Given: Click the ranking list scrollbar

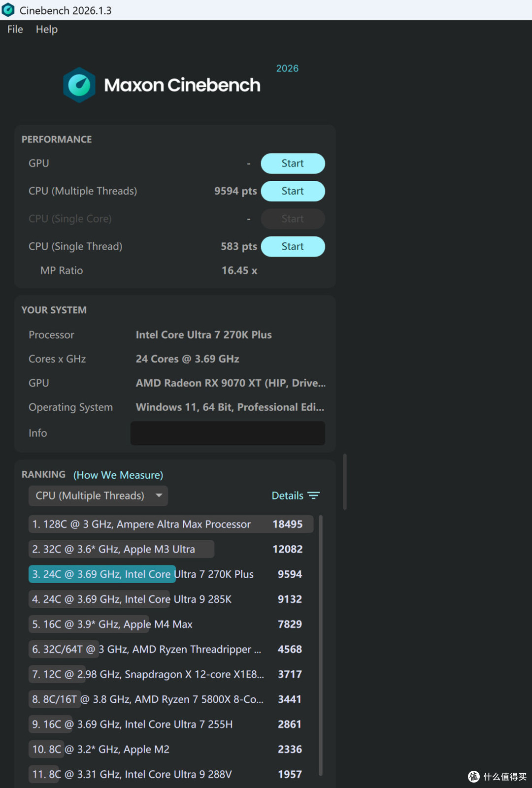Looking at the screenshot, I should tap(321, 645).
